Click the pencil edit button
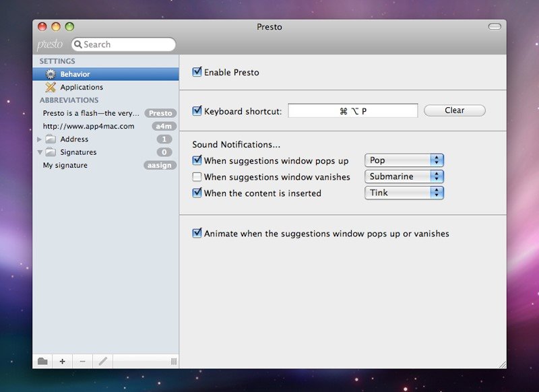The width and height of the screenshot is (539, 392). point(103,361)
